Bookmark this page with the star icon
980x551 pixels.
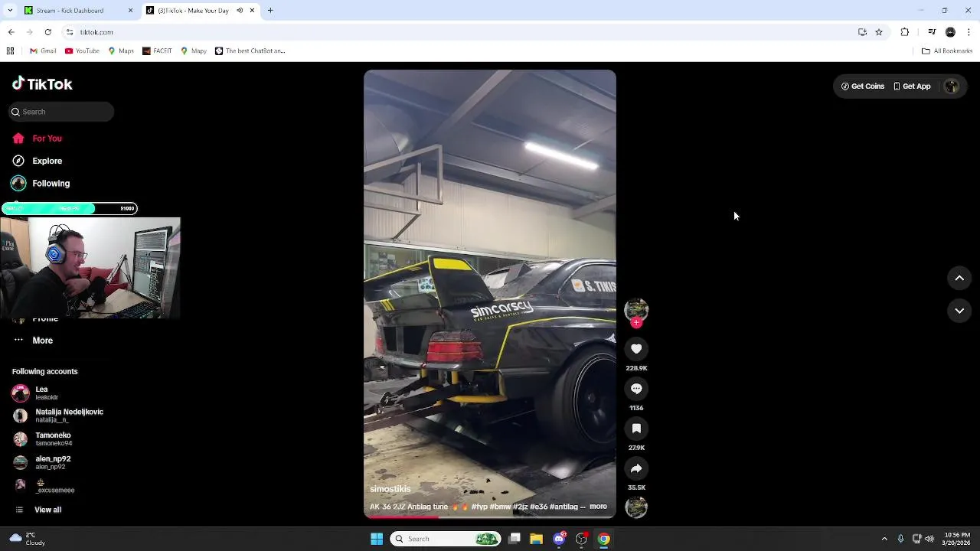click(x=879, y=32)
